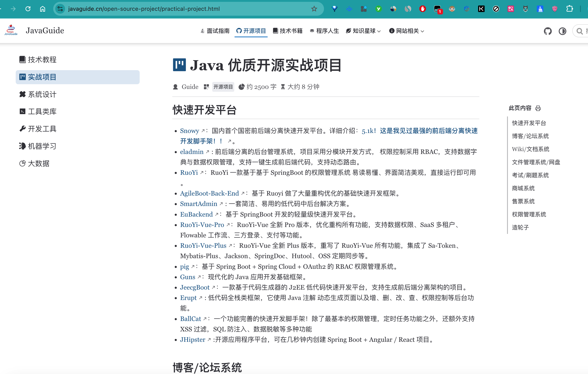
Task: Jump to 权限管理系统 in page outline
Action: tap(529, 215)
